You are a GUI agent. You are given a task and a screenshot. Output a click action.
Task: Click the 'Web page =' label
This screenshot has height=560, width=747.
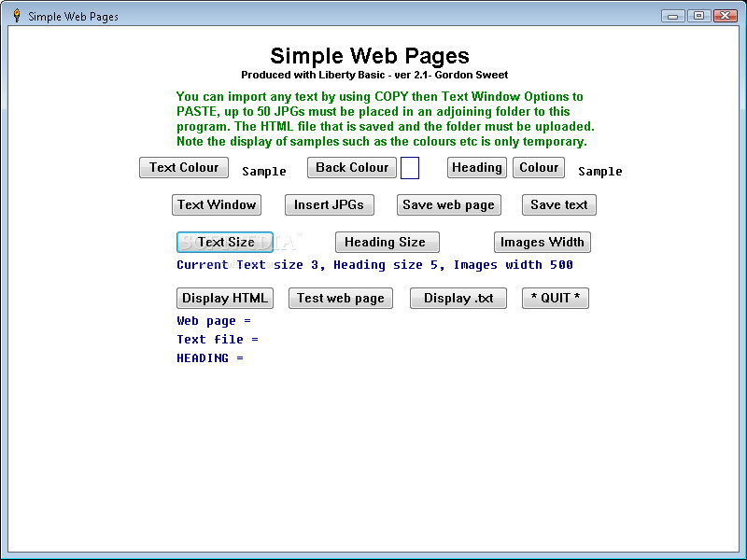coord(214,321)
